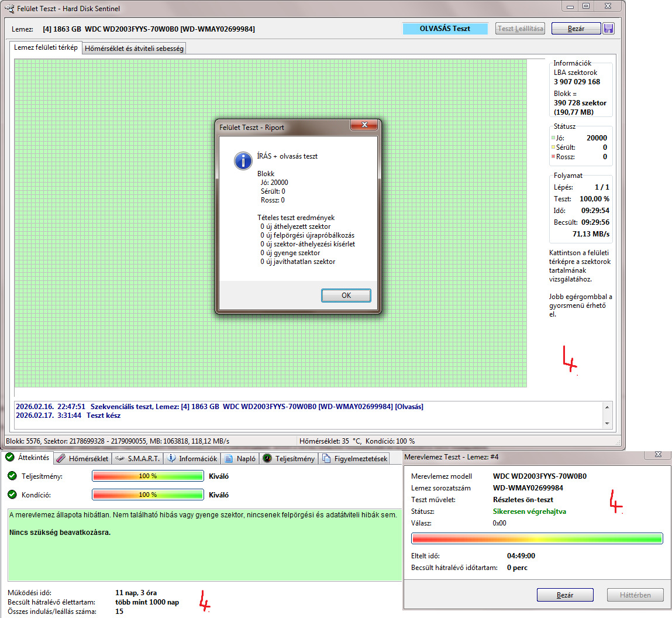The width and height of the screenshot is (672, 618).
Task: Open the Teljesítmény tab
Action: pos(290,458)
